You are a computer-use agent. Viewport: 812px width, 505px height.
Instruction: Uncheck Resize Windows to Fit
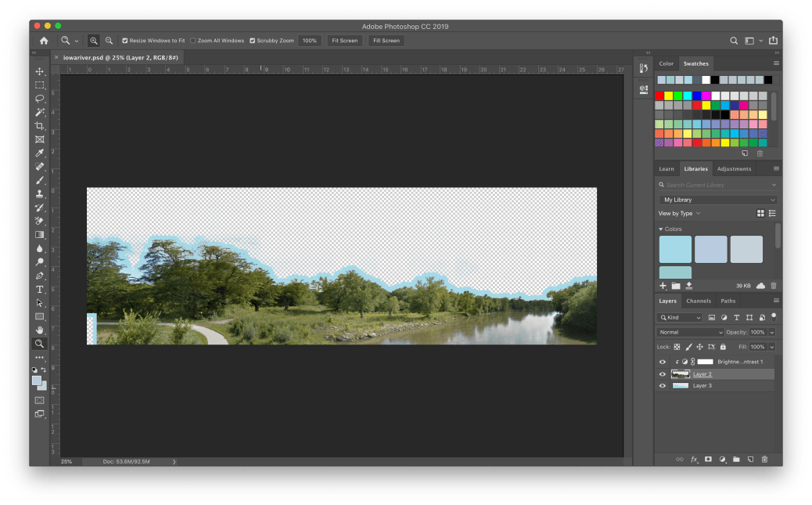pos(124,41)
